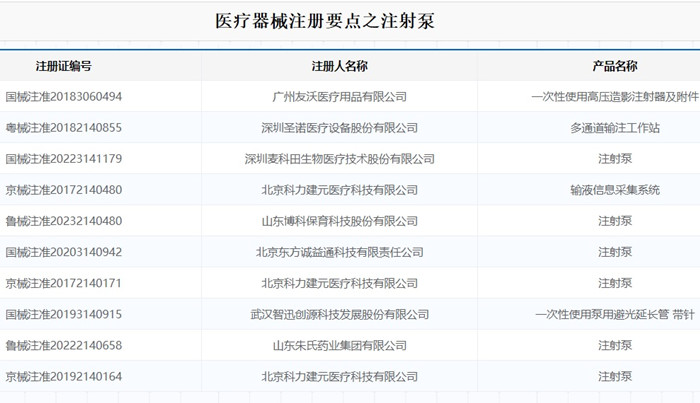Select product 输液信息采集系统
The width and height of the screenshot is (700, 403).
point(615,190)
